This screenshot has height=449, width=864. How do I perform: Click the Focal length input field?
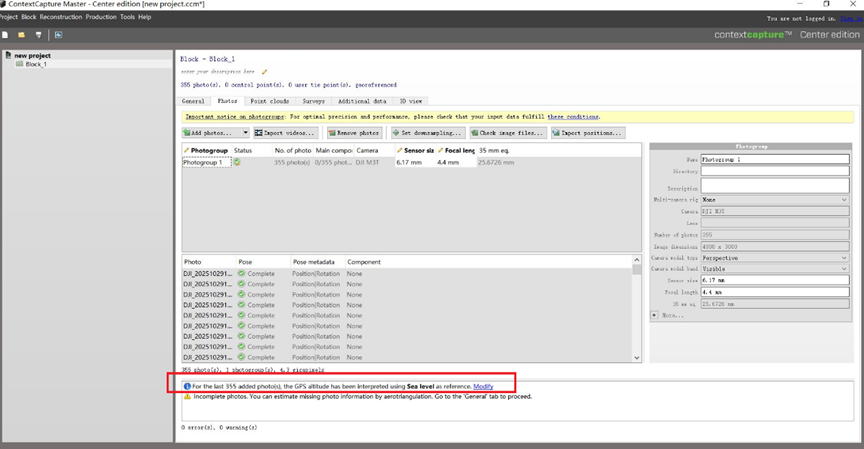pyautogui.click(x=775, y=292)
